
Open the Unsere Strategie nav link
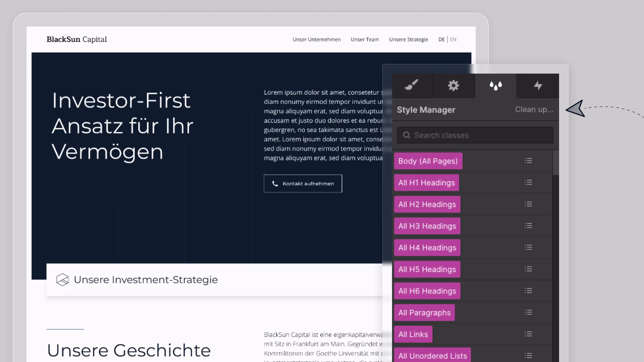tap(409, 39)
